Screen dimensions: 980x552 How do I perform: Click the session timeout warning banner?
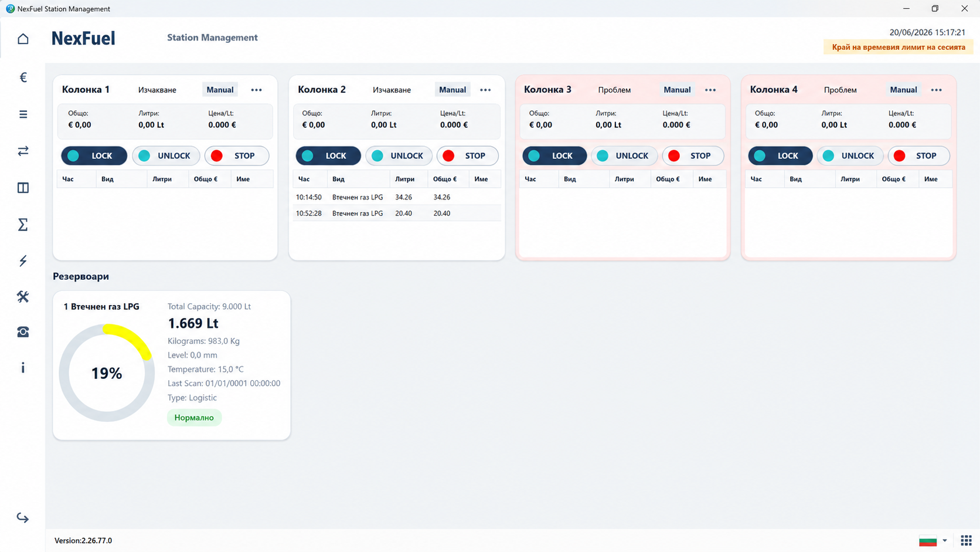[899, 47]
